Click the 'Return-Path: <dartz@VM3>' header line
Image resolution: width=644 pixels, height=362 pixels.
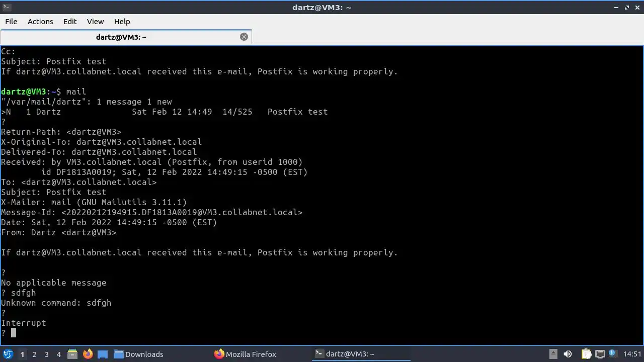(61, 132)
